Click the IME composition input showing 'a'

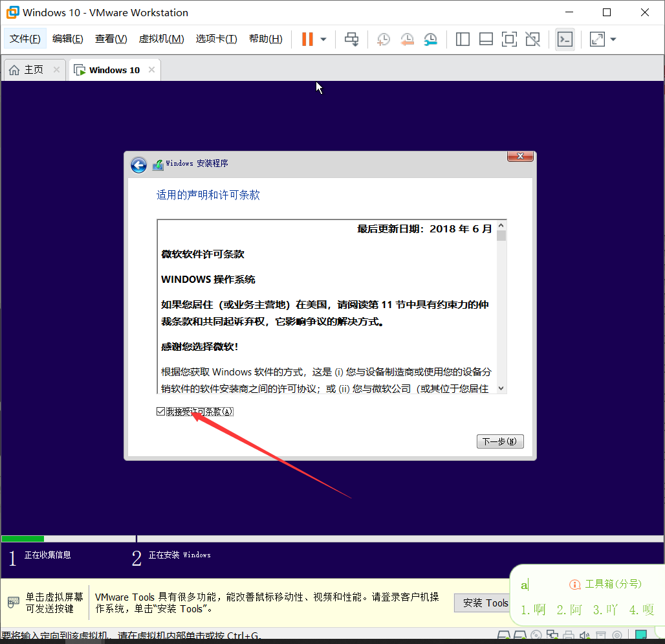[525, 585]
